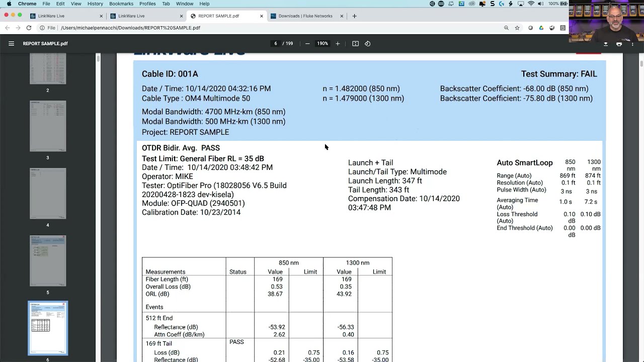
Task: Click 'Module: OFP-QUAD (2940501)' text
Action: tap(193, 204)
